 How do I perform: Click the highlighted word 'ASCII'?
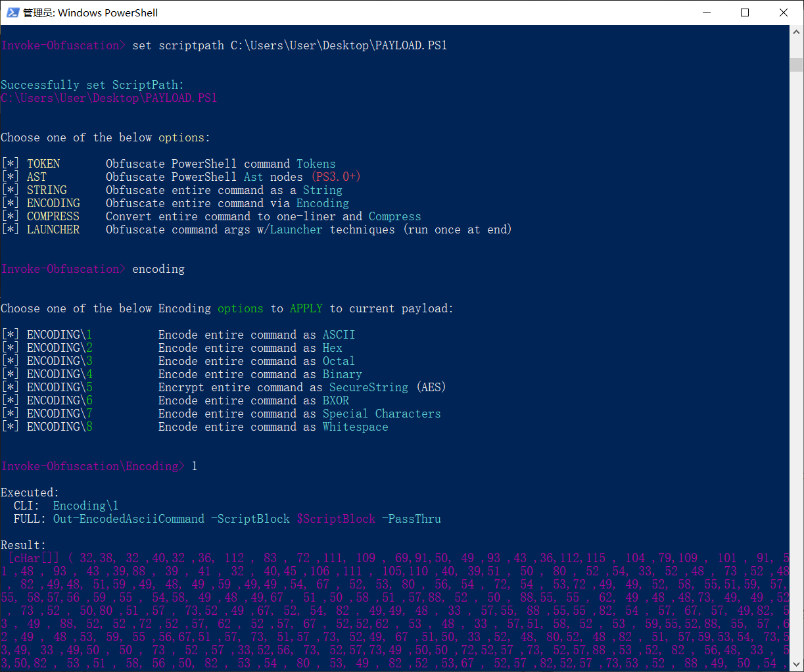(339, 335)
